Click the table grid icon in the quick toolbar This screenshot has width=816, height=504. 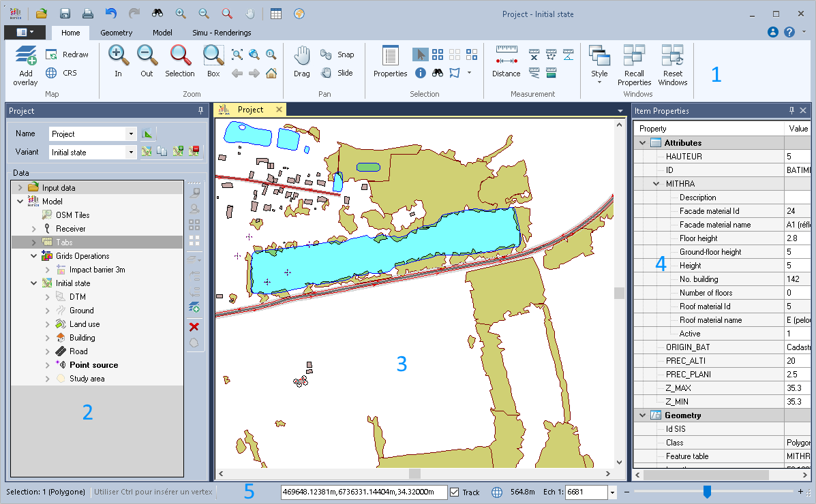pyautogui.click(x=276, y=14)
